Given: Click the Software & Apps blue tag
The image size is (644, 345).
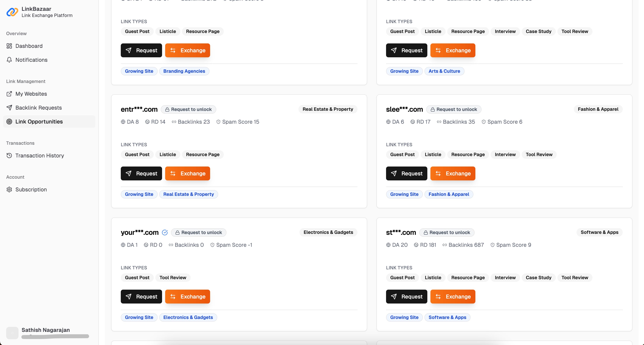Looking at the screenshot, I should [x=447, y=317].
